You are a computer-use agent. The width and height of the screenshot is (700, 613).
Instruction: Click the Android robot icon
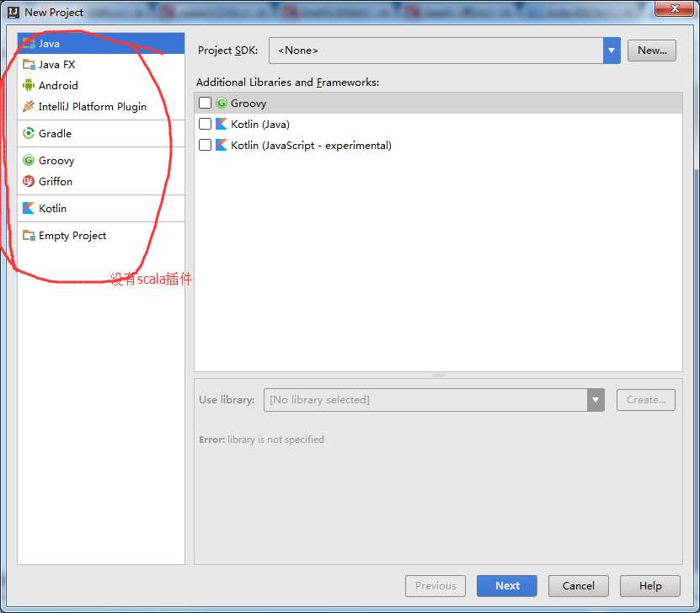[29, 85]
